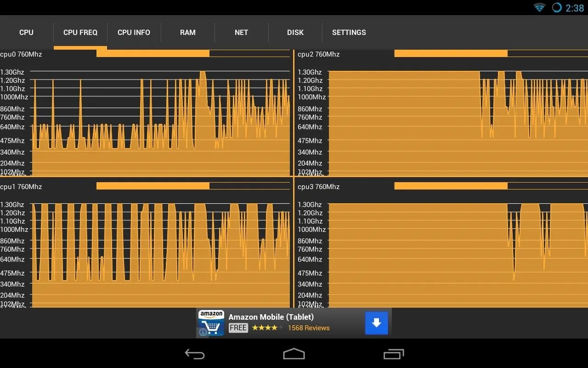Switch to the CPU INFO tab

point(134,33)
